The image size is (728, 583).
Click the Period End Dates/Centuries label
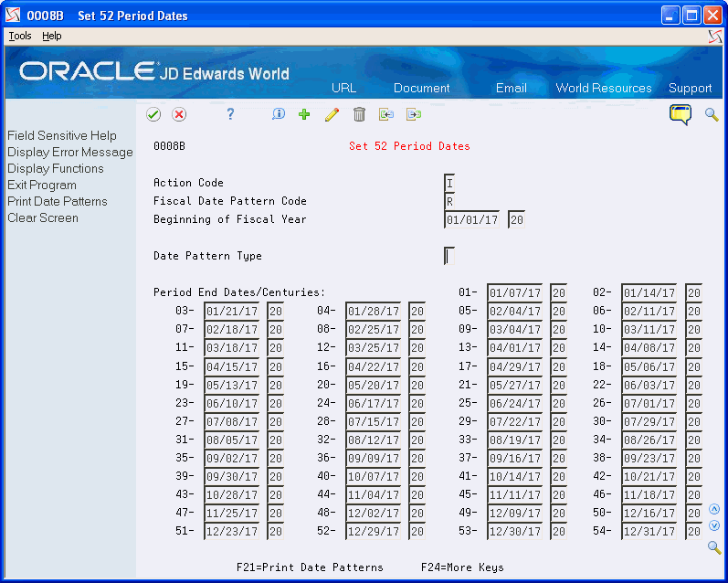239,292
